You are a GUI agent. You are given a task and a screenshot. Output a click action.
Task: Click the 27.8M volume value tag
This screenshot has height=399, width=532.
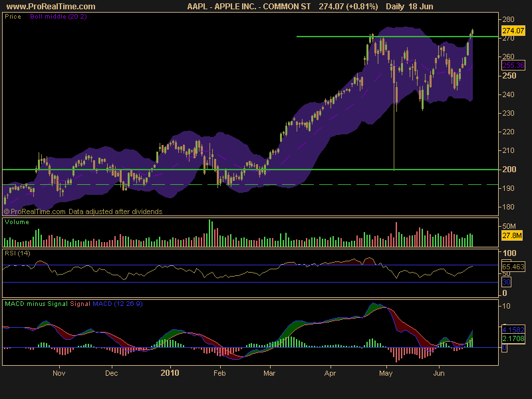click(x=512, y=235)
